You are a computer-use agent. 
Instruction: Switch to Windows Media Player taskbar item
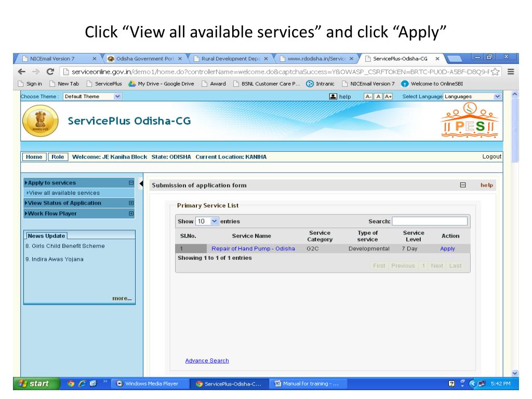tap(150, 384)
